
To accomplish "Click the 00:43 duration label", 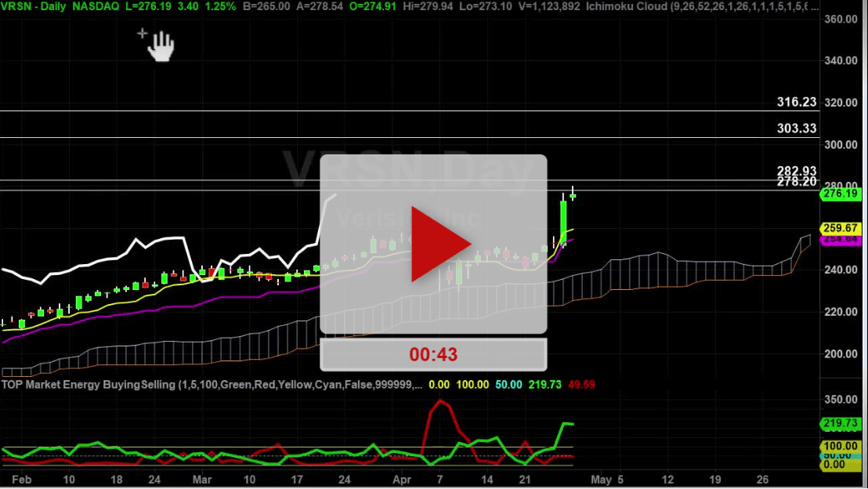I will [x=433, y=354].
